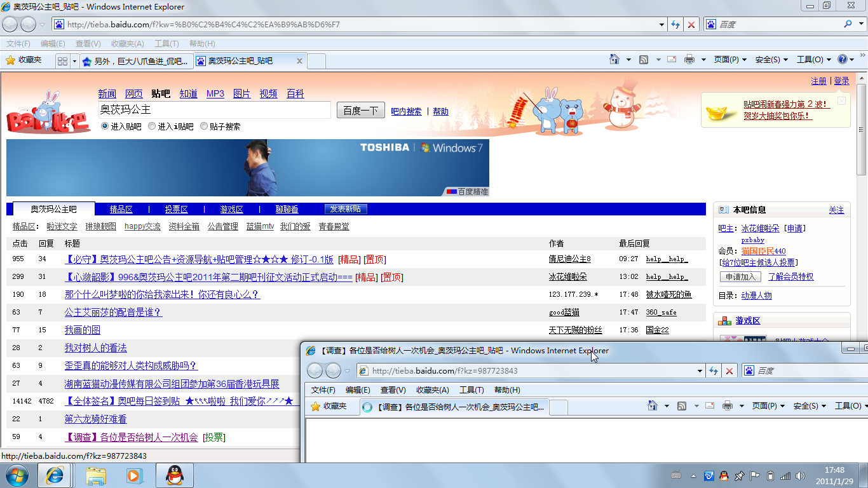Open 文件(F) menu in popup window
The width and height of the screenshot is (868, 488).
coord(323,390)
